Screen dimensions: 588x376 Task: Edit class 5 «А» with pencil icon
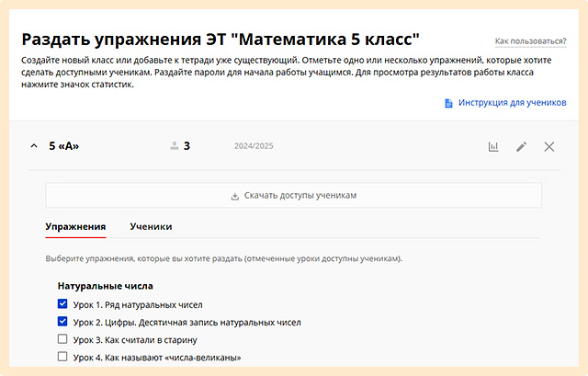(521, 146)
